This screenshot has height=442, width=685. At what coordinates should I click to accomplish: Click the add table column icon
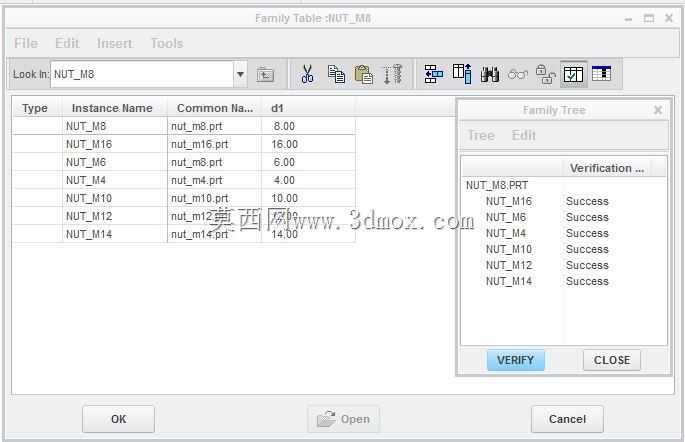[x=462, y=73]
